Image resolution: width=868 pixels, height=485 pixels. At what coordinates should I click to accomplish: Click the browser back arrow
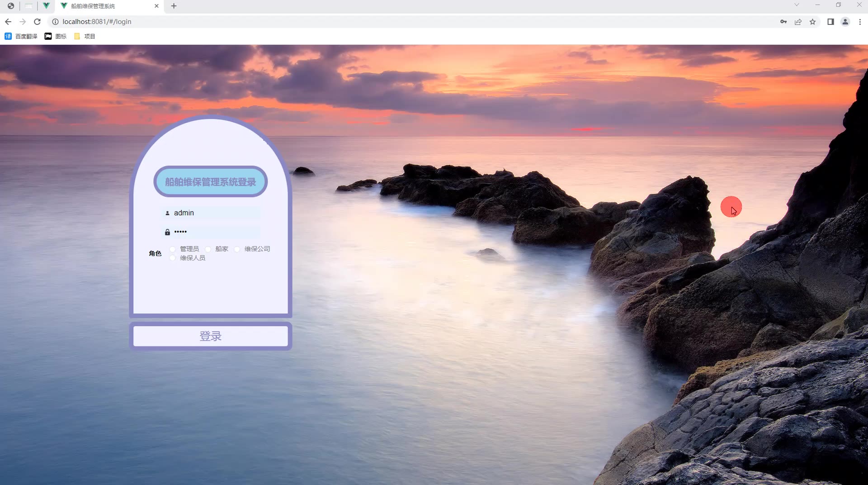pyautogui.click(x=8, y=22)
